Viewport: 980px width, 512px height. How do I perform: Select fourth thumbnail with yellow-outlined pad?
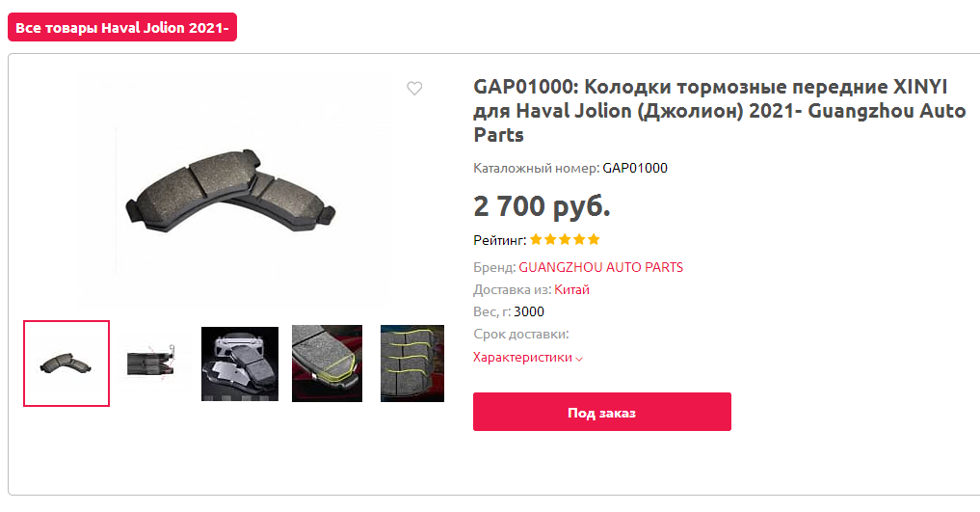[327, 364]
